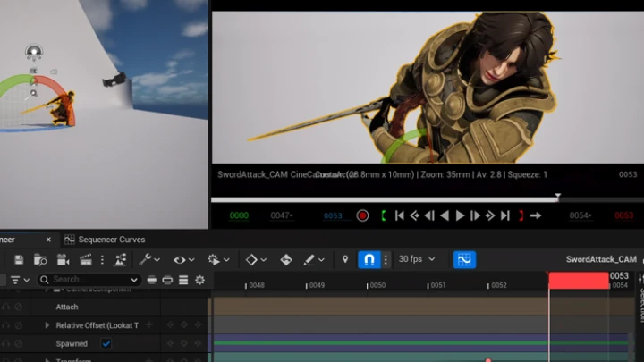Click the Find in Content Browser icon
The image size is (644, 362).
(x=40, y=259)
